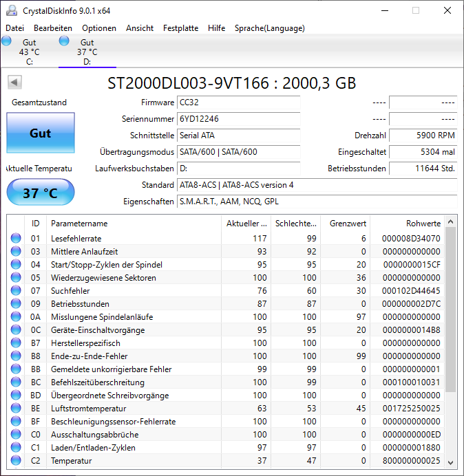
Task: Click the CrystalDiskInfo app icon in title bar
Action: click(12, 10)
